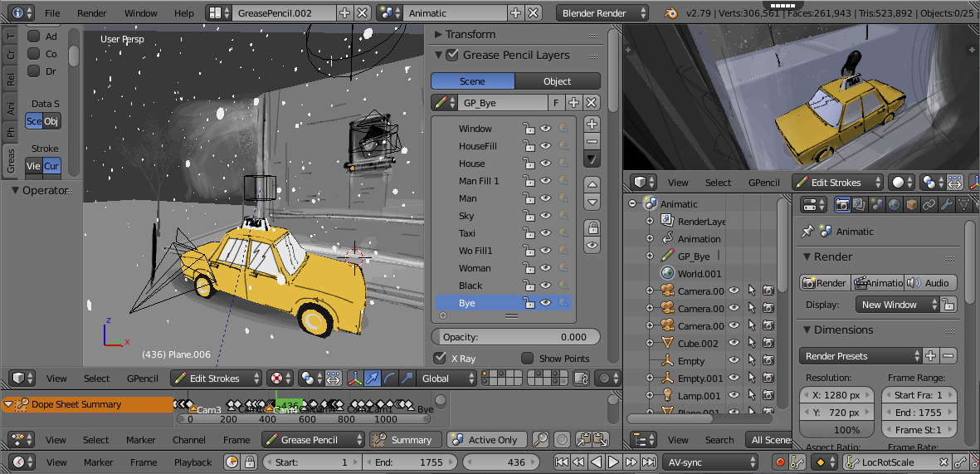Toggle the X Ray checkbox
The image size is (980, 474).
click(439, 359)
